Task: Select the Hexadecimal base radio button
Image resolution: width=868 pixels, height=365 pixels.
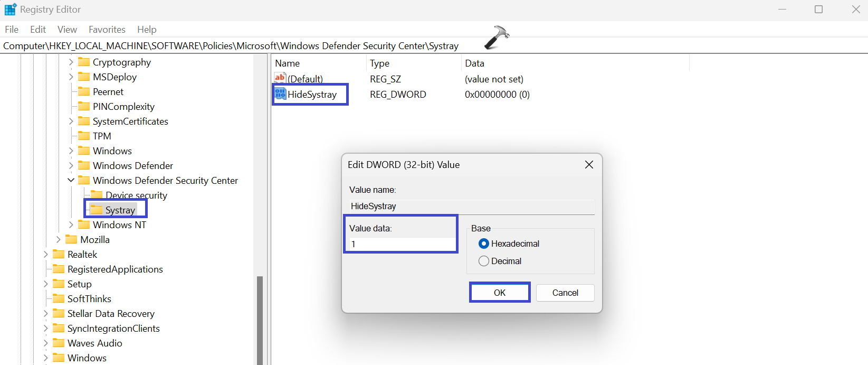Action: click(x=484, y=244)
